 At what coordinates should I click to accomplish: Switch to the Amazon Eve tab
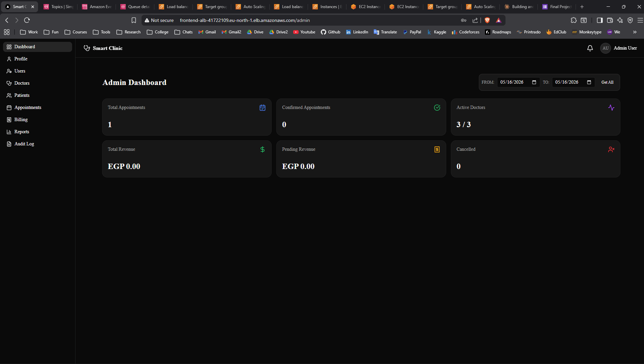pos(97,7)
